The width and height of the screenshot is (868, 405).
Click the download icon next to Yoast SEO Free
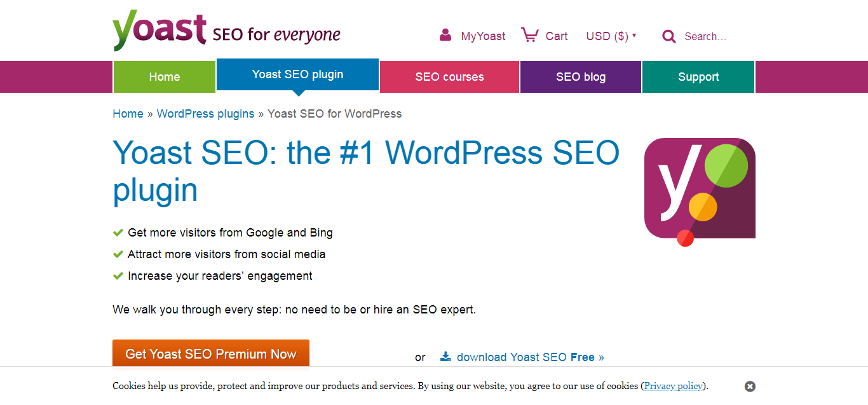[x=447, y=357]
